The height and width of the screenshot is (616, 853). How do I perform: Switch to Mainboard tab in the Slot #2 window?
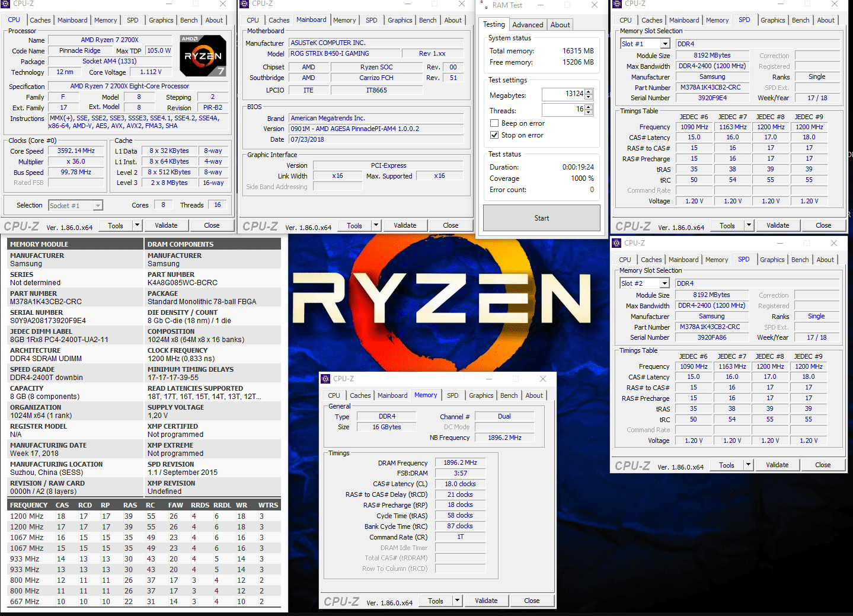[x=683, y=260]
